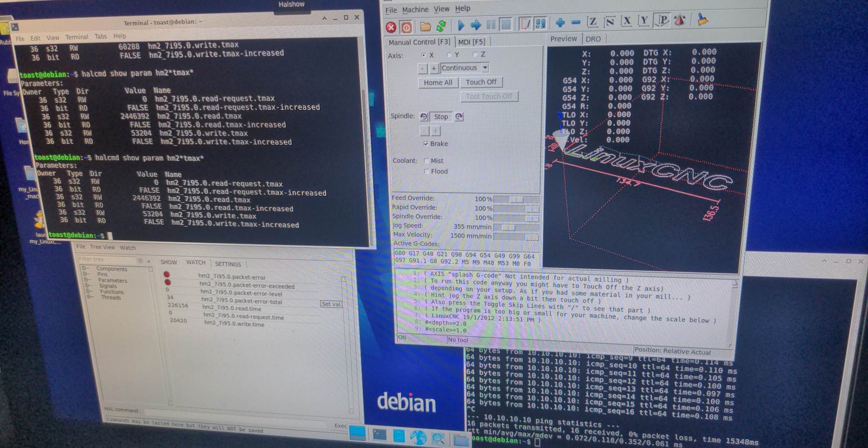868x448 pixels.
Task: Click the Filter tree input field
Action: pyautogui.click(x=107, y=259)
